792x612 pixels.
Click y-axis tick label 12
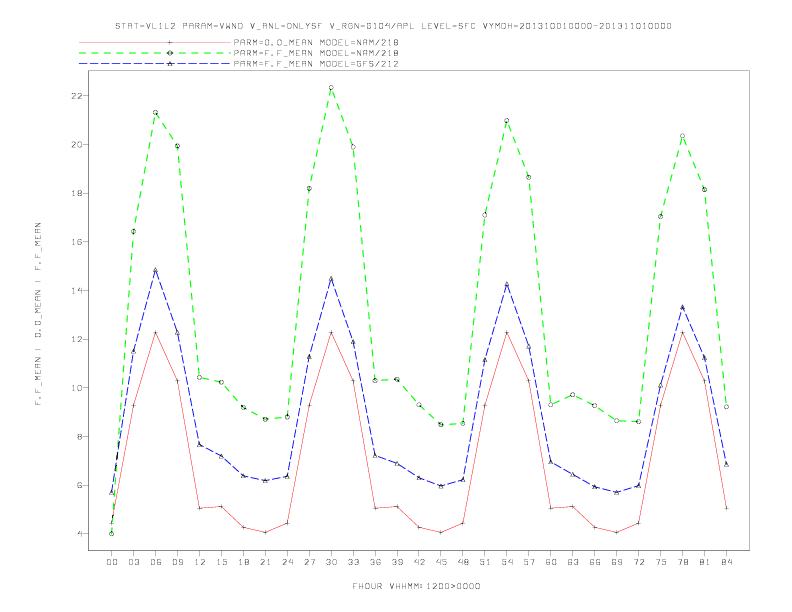[76, 339]
